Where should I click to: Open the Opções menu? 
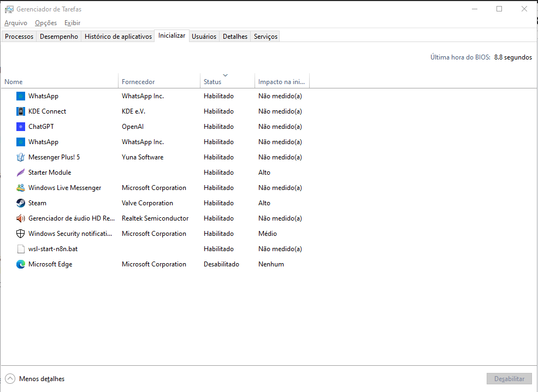pos(46,22)
